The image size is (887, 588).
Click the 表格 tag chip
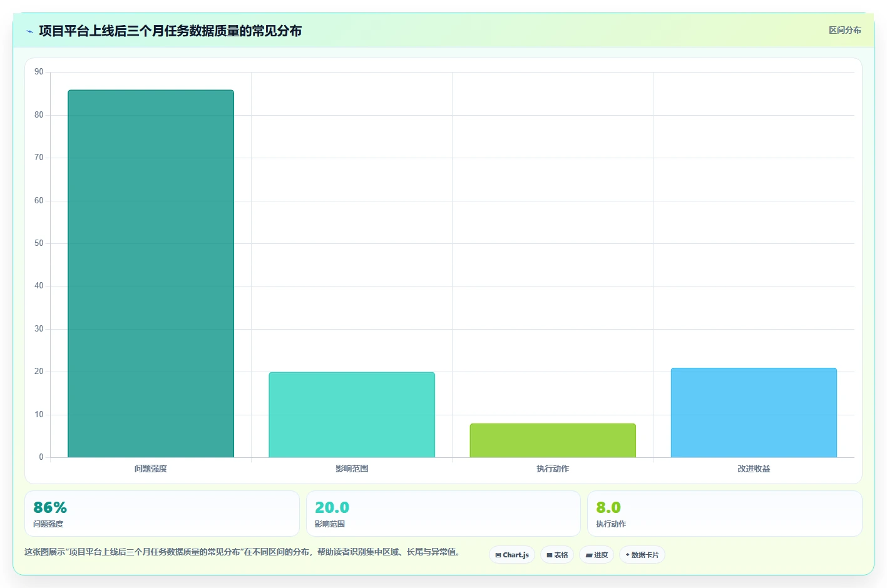pyautogui.click(x=557, y=555)
